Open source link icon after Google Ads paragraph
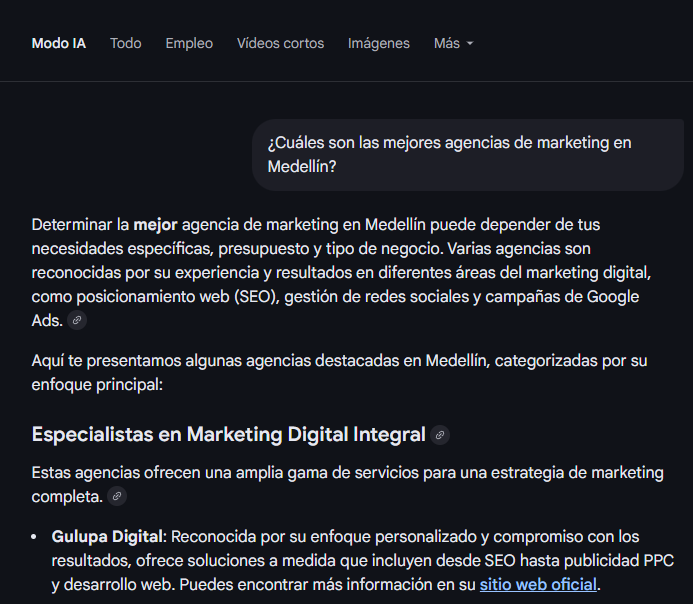The height and width of the screenshot is (604, 693). [x=77, y=320]
